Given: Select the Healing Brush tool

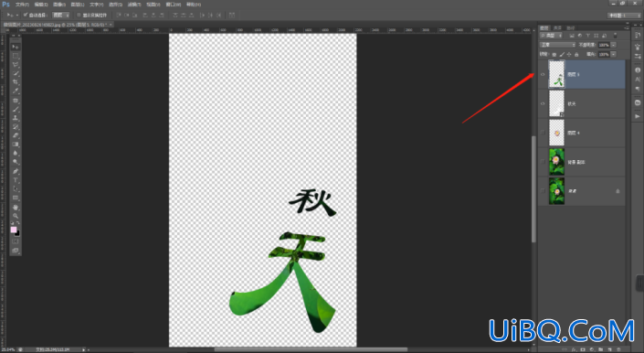Looking at the screenshot, I should (16, 101).
